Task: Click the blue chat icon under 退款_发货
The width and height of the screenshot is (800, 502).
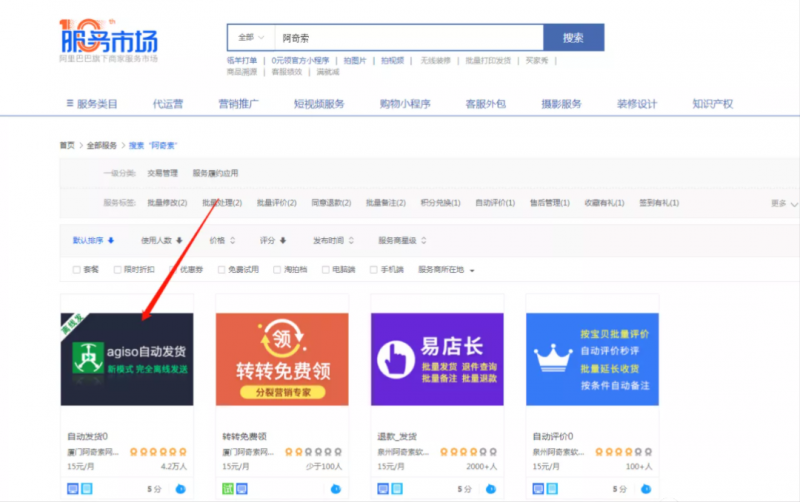Action: pos(491,489)
